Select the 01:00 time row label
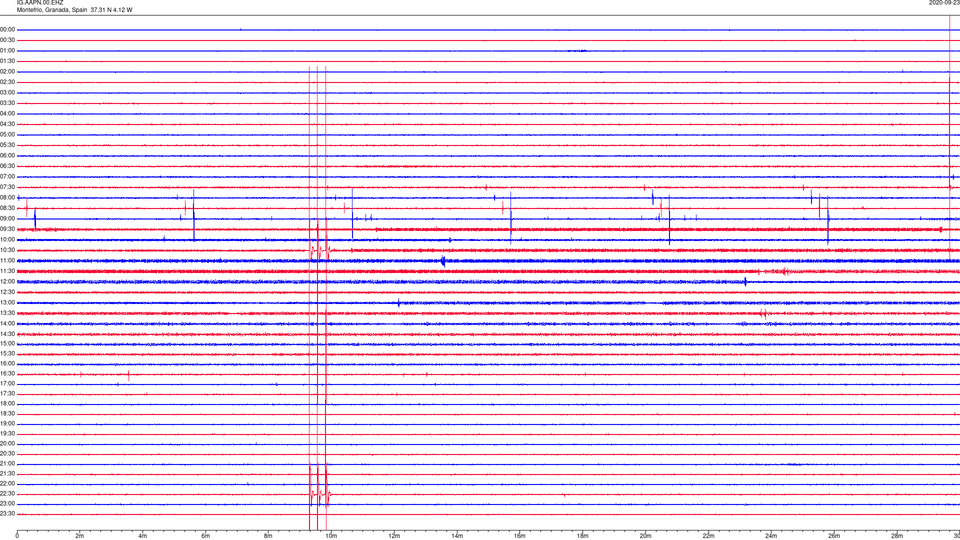This screenshot has height=540, width=960. click(x=7, y=50)
